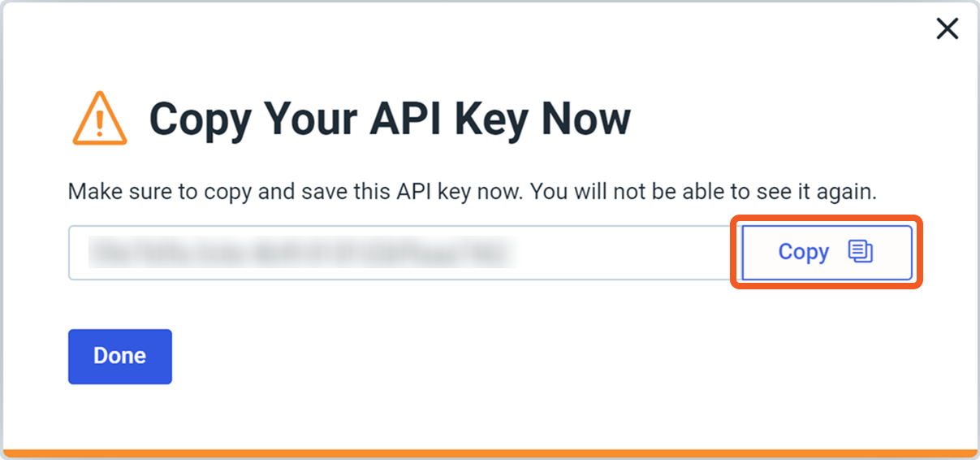Click the word "Now" in the heading
The height and width of the screenshot is (460, 980).
coord(586,119)
